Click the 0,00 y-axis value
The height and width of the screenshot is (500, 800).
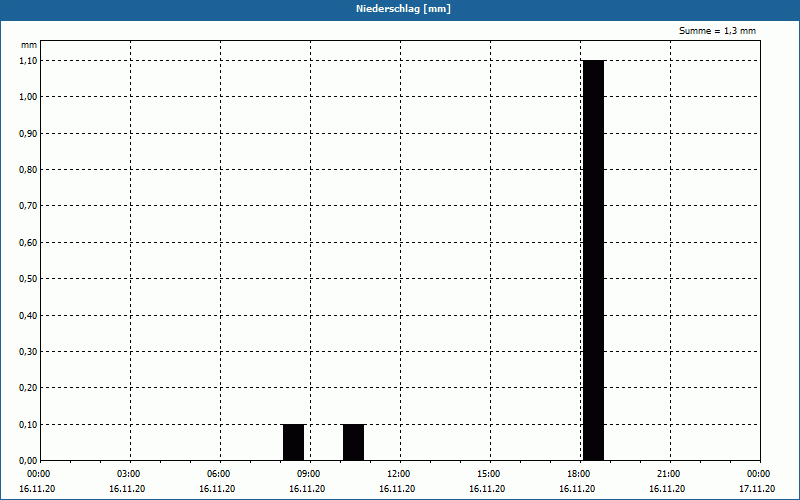[28, 461]
